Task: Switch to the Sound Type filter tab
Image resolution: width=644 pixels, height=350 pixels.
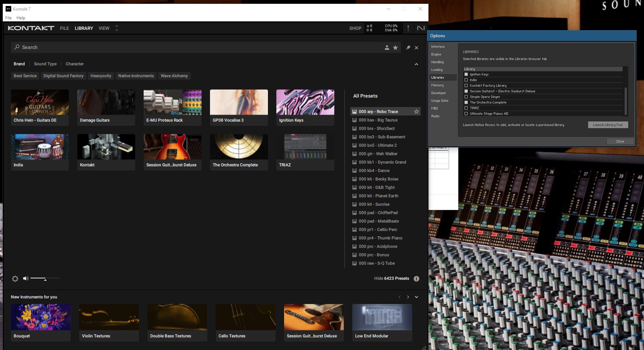Action: pyautogui.click(x=45, y=64)
